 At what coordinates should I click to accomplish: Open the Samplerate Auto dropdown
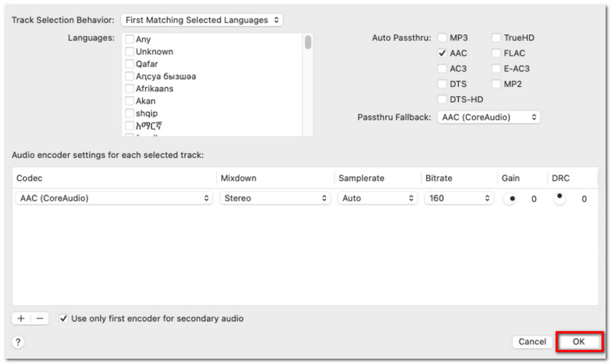[377, 198]
